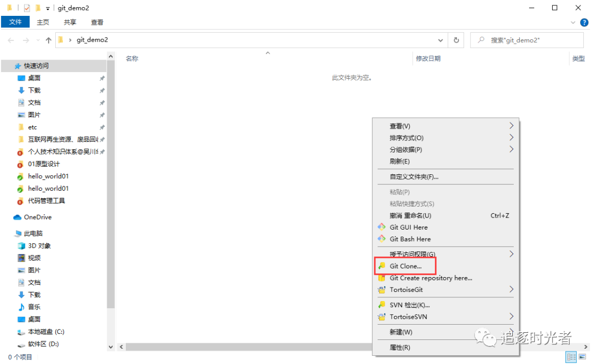Screen dimensions: 591x364
Task: Click the Git Bash Here icon
Action: (381, 239)
